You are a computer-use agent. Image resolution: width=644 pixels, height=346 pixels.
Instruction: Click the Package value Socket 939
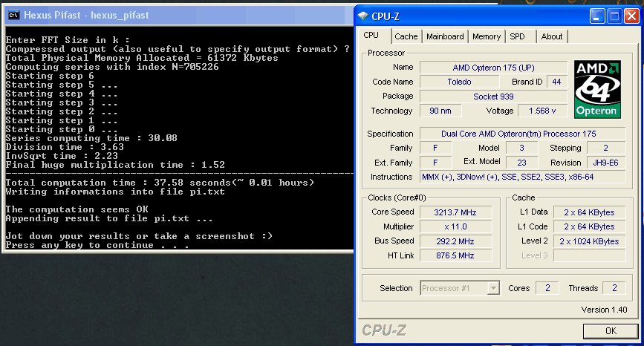coord(493,97)
